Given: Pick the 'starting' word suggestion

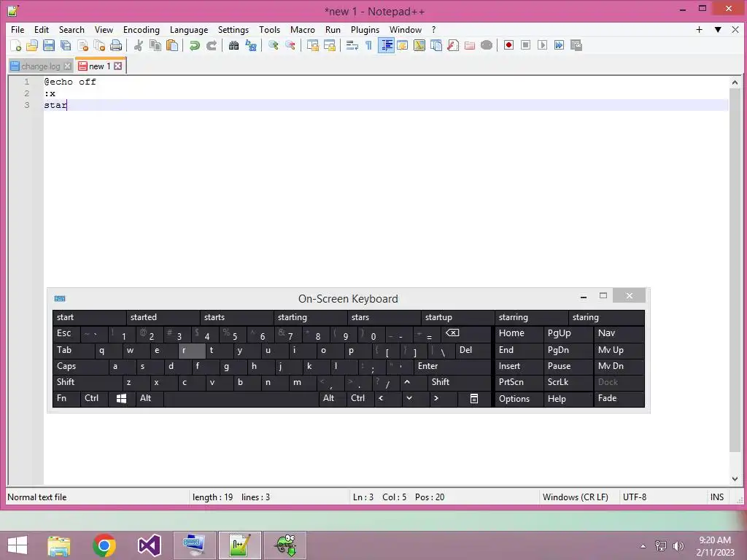Looking at the screenshot, I should pyautogui.click(x=310, y=317).
